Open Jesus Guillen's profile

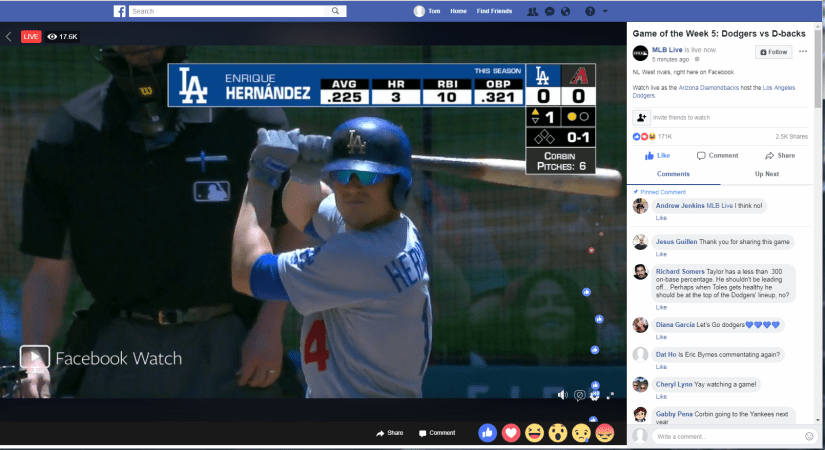676,242
